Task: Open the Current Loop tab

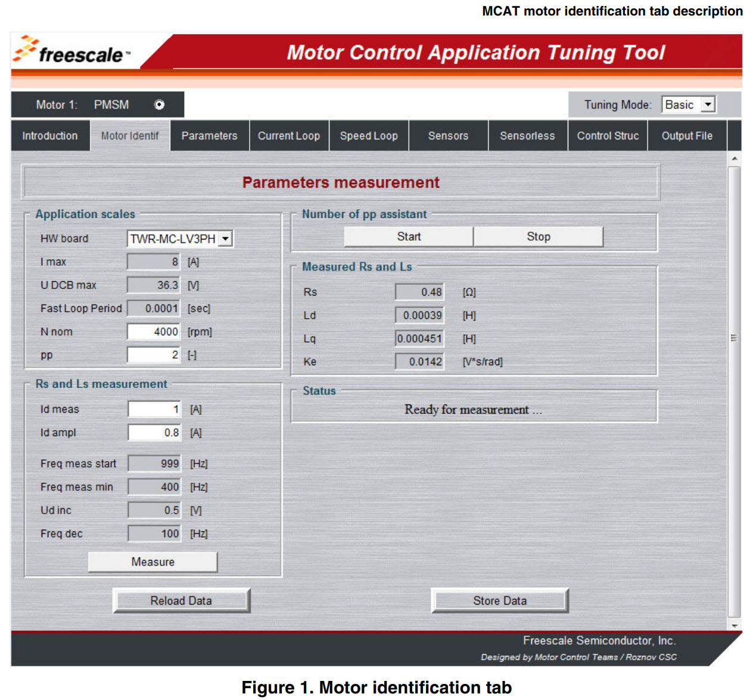Action: [289, 135]
